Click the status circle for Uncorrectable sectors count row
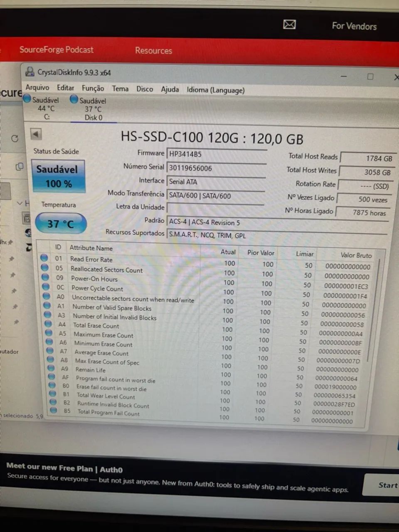This screenshot has width=399, height=532. pos(47,296)
